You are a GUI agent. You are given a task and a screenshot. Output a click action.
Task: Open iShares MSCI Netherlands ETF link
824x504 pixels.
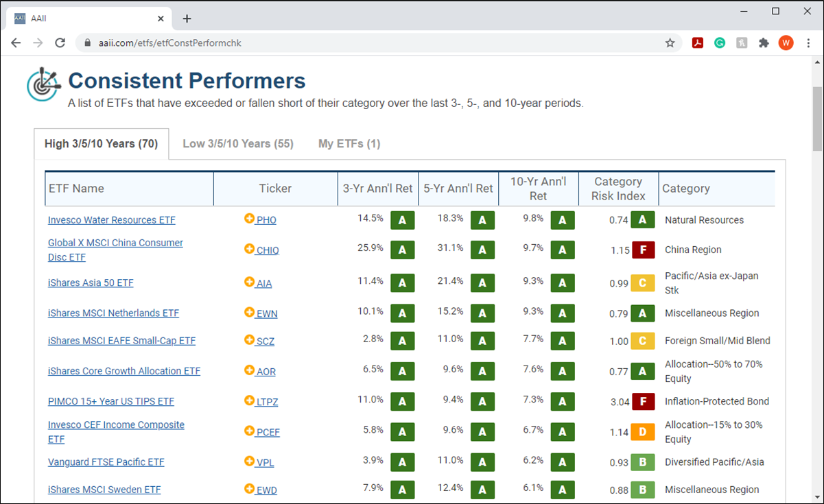click(113, 313)
